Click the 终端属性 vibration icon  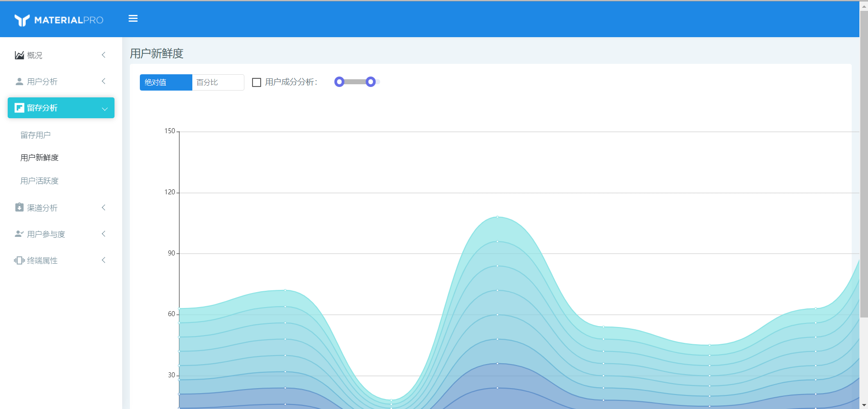coord(19,260)
